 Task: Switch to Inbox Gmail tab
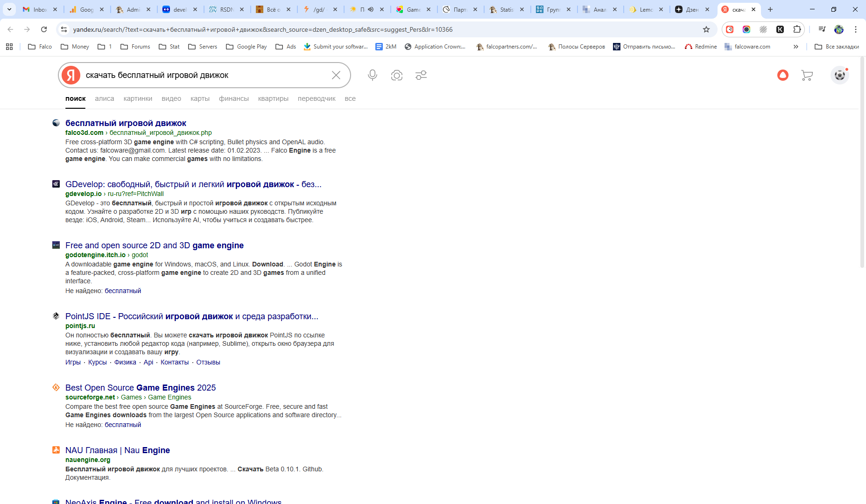coord(40,9)
